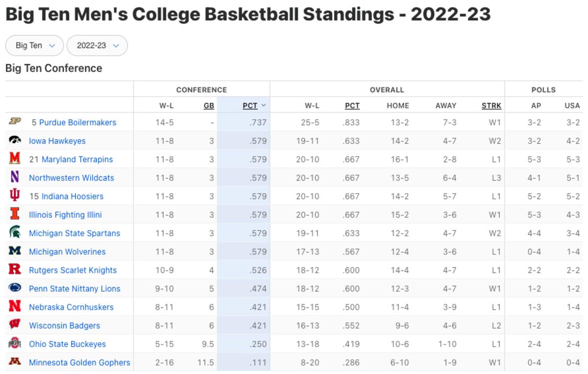The height and width of the screenshot is (374, 588).
Task: Sort by STRK streak column header
Action: tap(491, 105)
